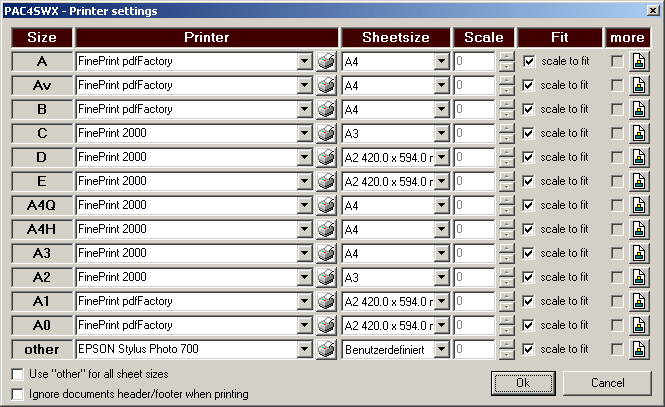
Task: Open sheetsize dropdown for size Av
Action: (x=441, y=86)
